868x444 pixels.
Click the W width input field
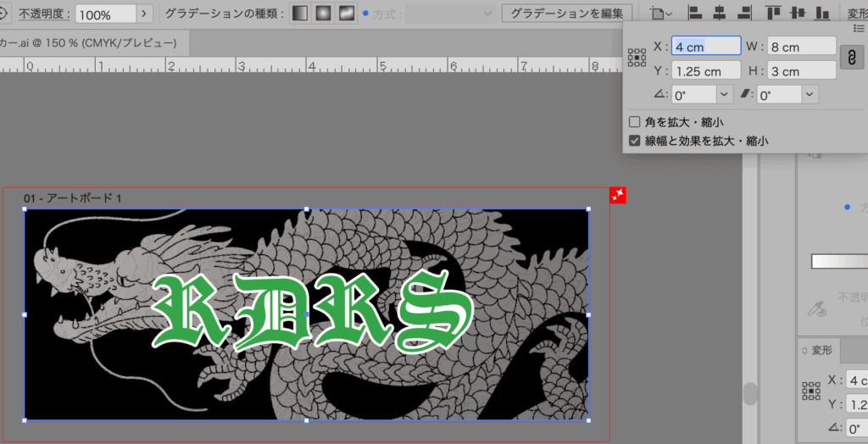click(x=802, y=47)
